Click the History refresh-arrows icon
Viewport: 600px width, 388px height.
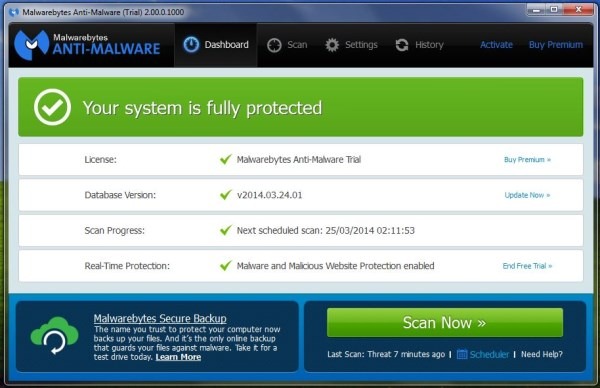(402, 45)
